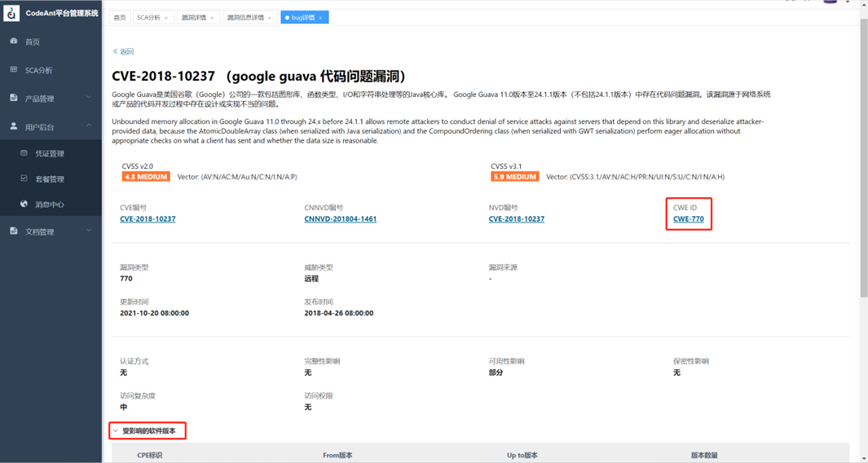Screen dimensions: 868x463
Task: Go back via the 返回 link
Action: [123, 51]
